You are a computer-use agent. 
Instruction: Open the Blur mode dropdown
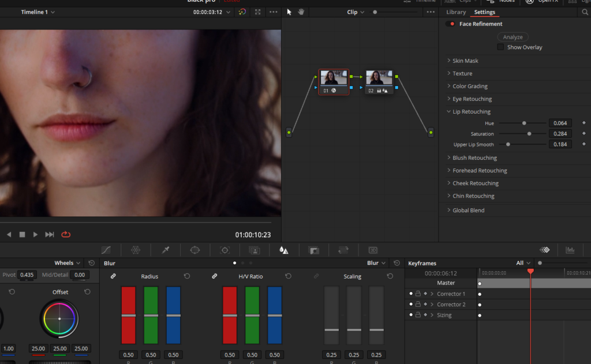tap(376, 263)
